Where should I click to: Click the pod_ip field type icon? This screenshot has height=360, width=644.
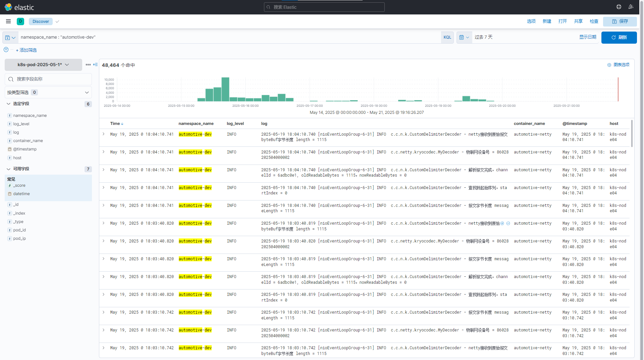click(9, 238)
